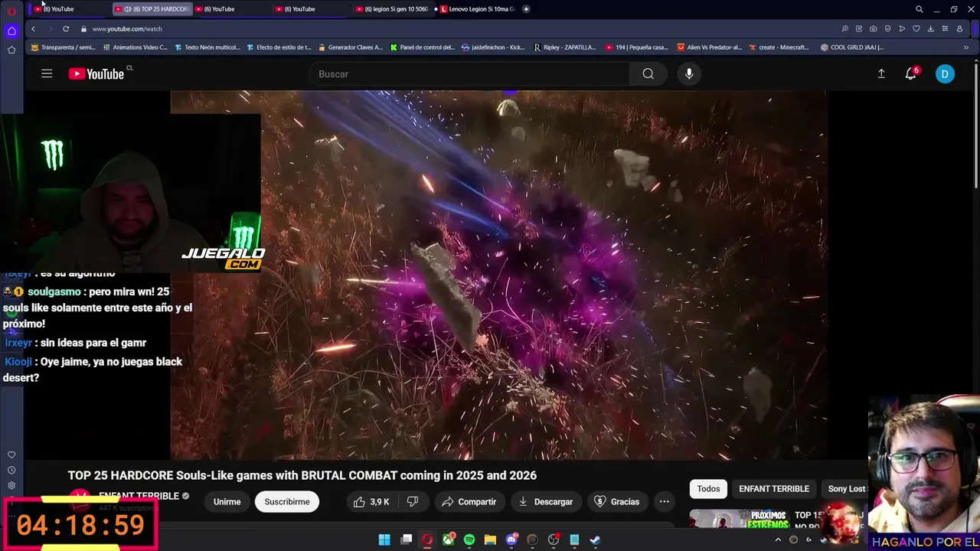The height and width of the screenshot is (551, 980).
Task: Open the 'create - Minecraft...' bookmark
Action: pyautogui.click(x=779, y=47)
